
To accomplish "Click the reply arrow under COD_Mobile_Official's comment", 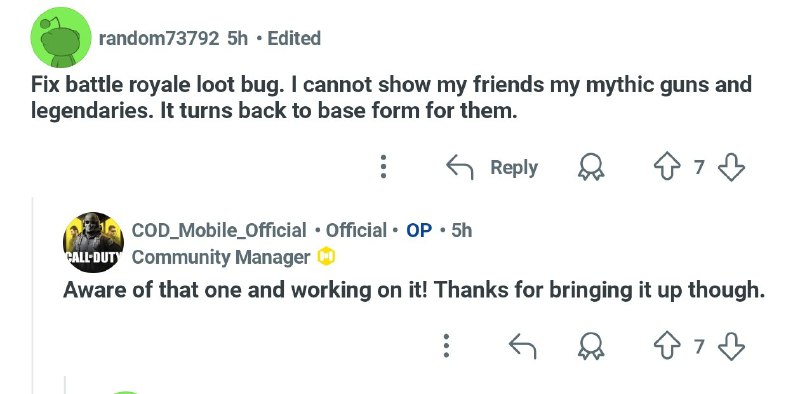I will [523, 347].
